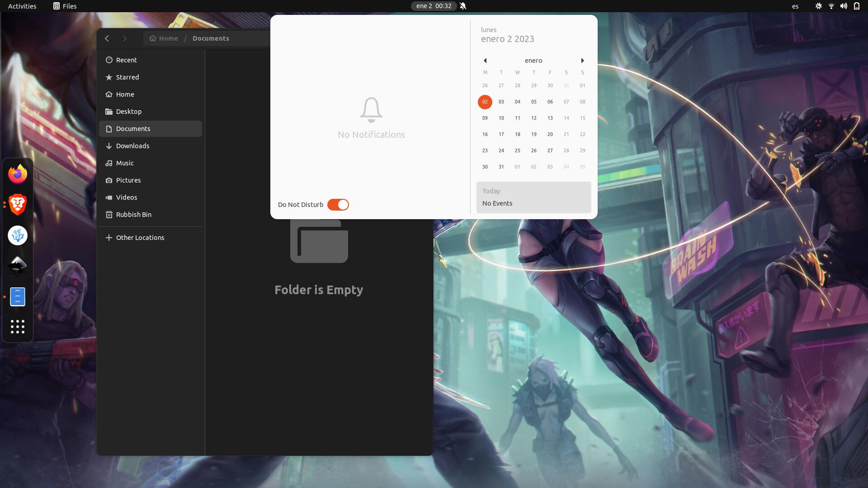Go back using the navigation arrow
This screenshot has width=868, height=488.
pos(107,38)
